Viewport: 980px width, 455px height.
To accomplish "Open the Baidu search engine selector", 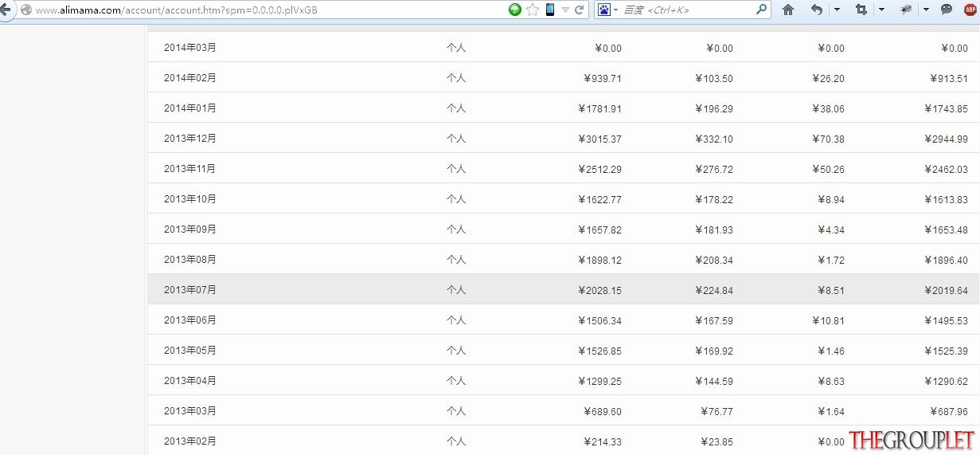I will (x=608, y=10).
